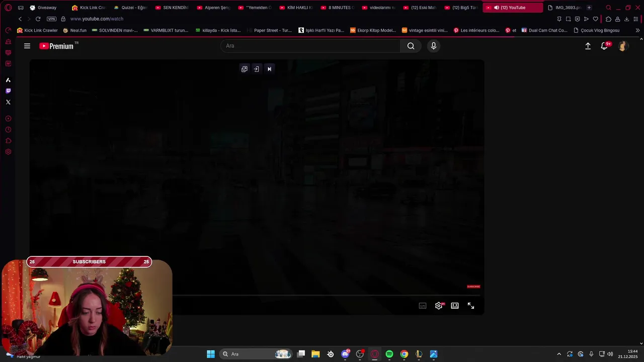
Task: Open the browser downloads icon
Action: pyautogui.click(x=626, y=19)
